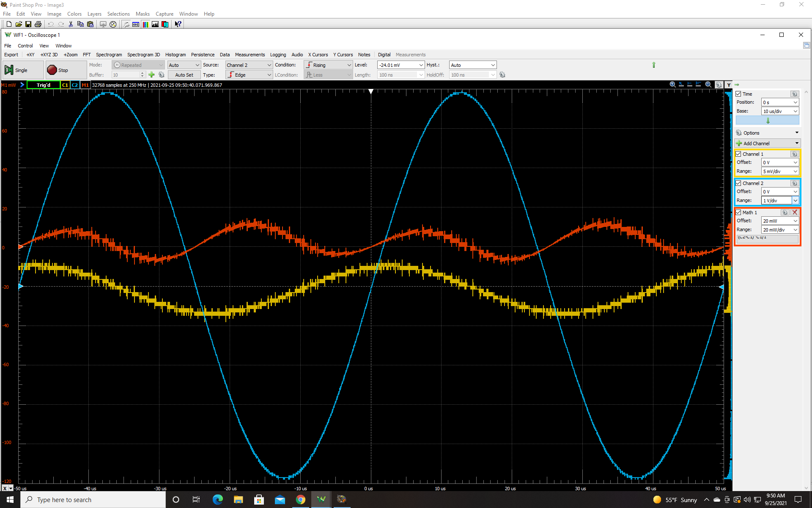Click the Y axis toggle button
Screen dimensions: 812x508
pos(728,85)
